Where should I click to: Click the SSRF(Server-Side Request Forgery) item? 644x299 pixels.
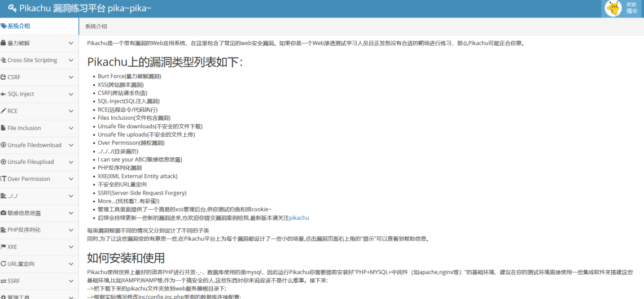pos(142,193)
